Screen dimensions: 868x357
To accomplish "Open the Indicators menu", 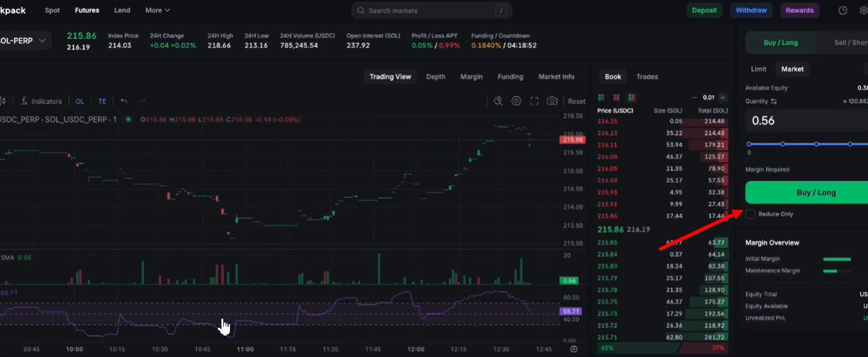I will pyautogui.click(x=41, y=101).
